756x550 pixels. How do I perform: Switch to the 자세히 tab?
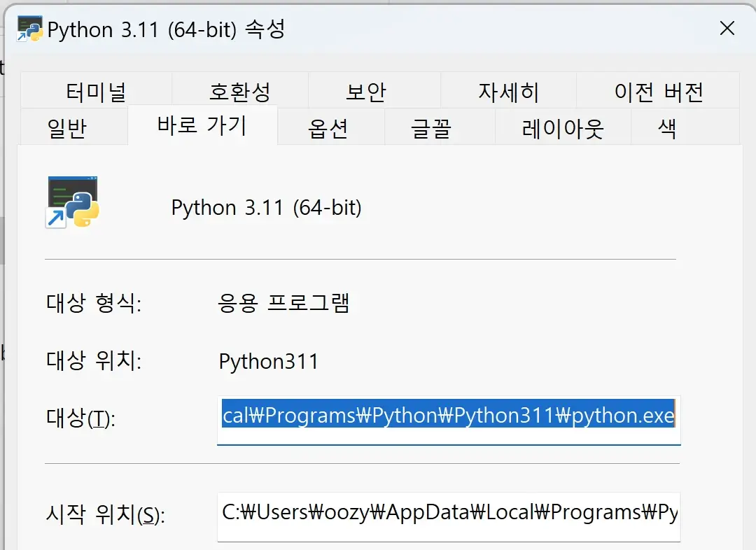pyautogui.click(x=507, y=90)
